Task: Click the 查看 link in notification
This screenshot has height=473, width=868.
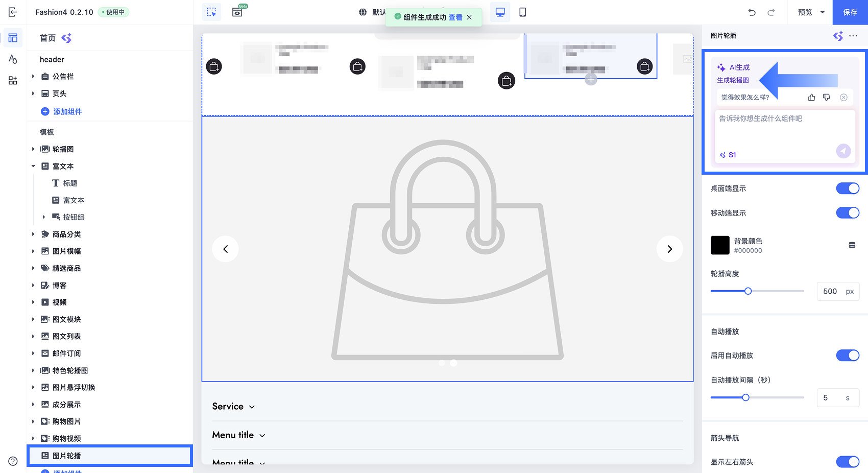Action: [x=455, y=17]
